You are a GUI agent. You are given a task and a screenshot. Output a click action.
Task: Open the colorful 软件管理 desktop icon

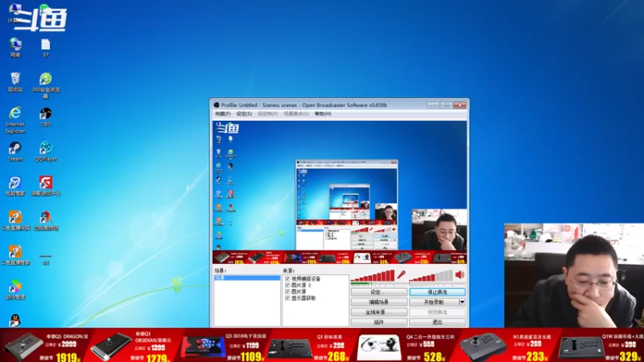15,290
